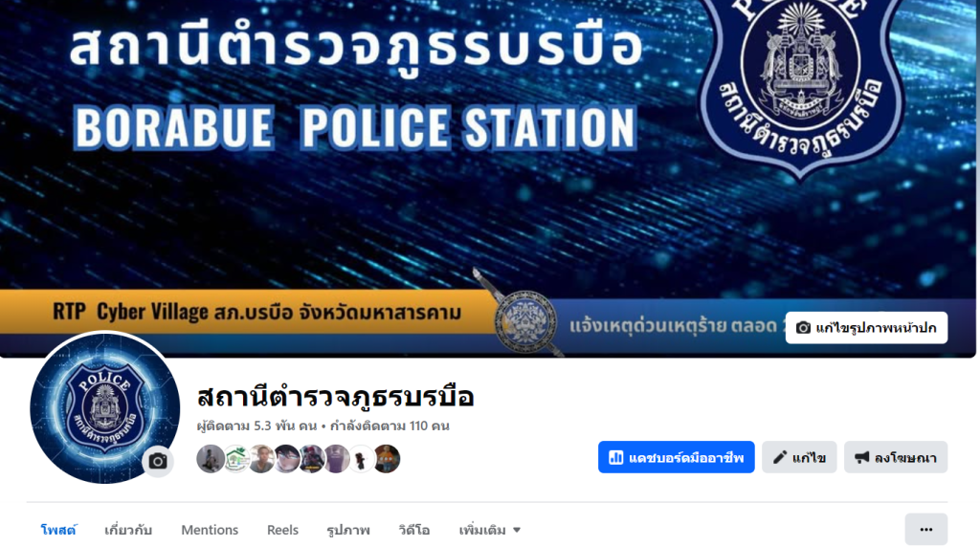980x546 pixels.
Task: Click first follower avatar in the row
Action: tap(211, 459)
